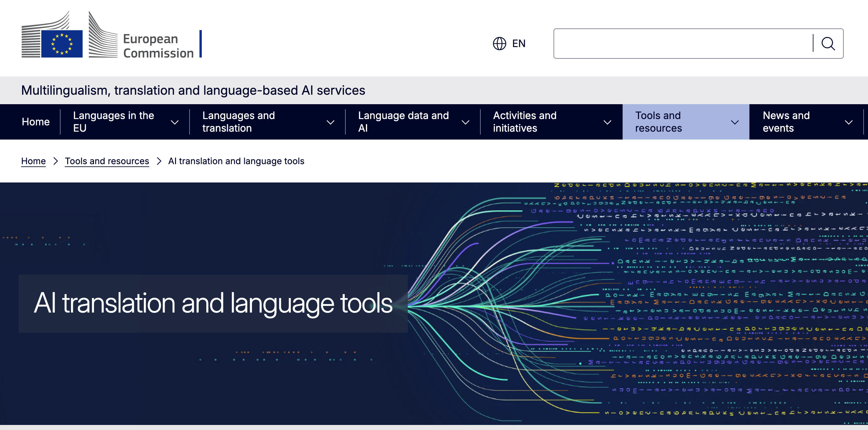The height and width of the screenshot is (430, 868).
Task: Expand the Tools and resources chevron
Action: click(x=735, y=122)
